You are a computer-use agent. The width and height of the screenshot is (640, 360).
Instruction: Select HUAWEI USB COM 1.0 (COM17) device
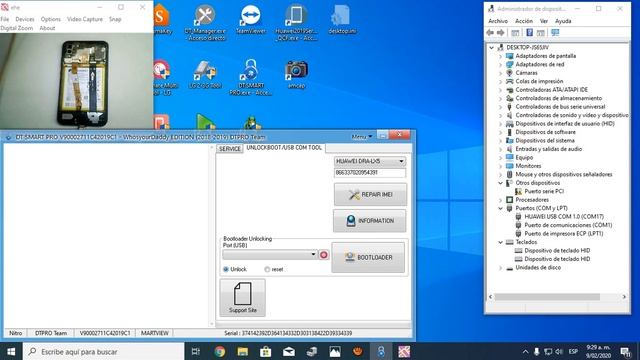click(564, 217)
